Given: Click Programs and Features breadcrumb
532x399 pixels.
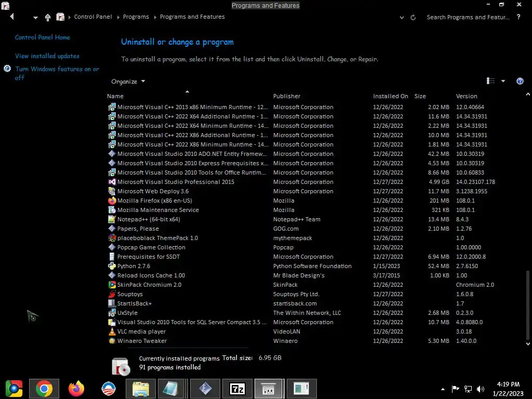Looking at the screenshot, I should tap(192, 17).
